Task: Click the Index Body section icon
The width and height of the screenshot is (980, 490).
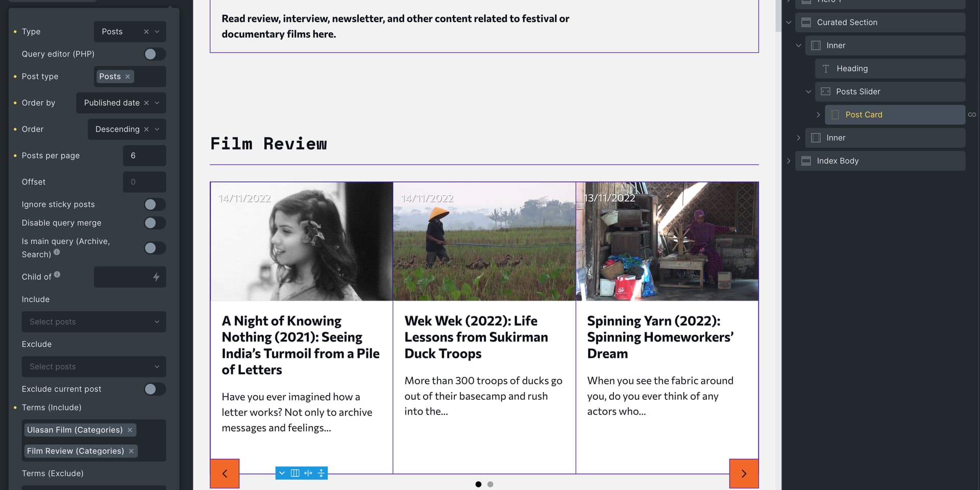Action: 806,161
